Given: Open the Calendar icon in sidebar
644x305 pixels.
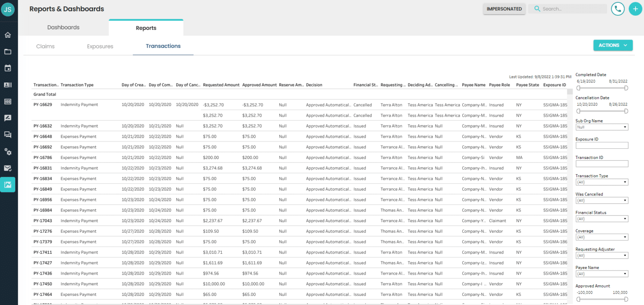Looking at the screenshot, I should coord(8,68).
